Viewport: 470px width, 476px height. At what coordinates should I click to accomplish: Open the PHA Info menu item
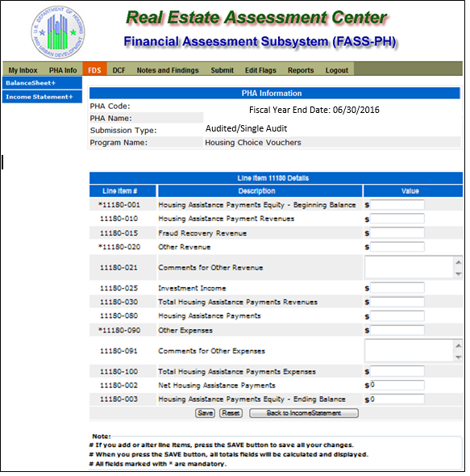63,70
